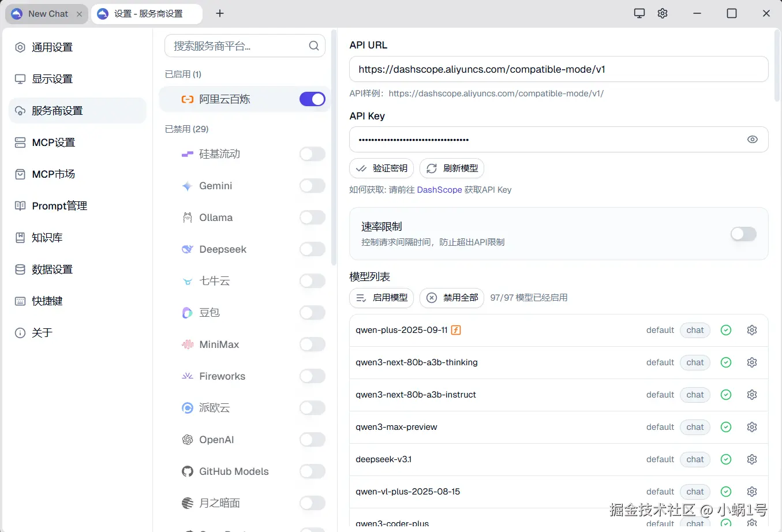Click the 派欧云 provider icon

coord(188,408)
